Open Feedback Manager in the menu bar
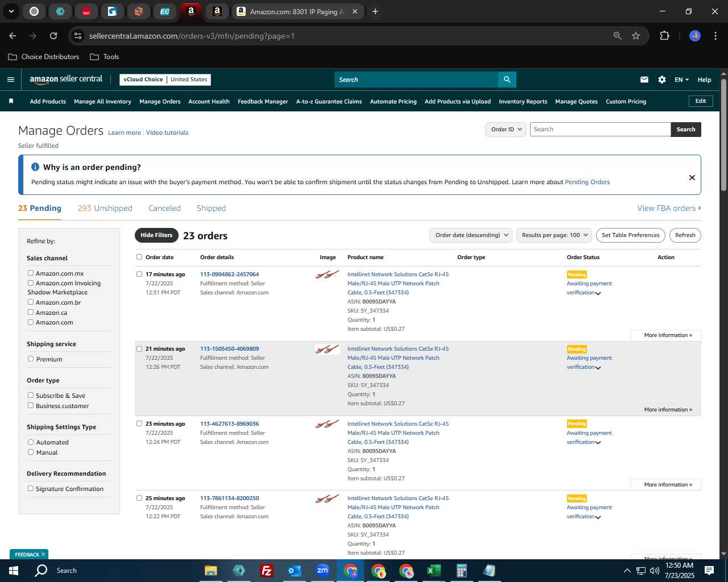Screen dimensions: 728x582 click(x=263, y=102)
